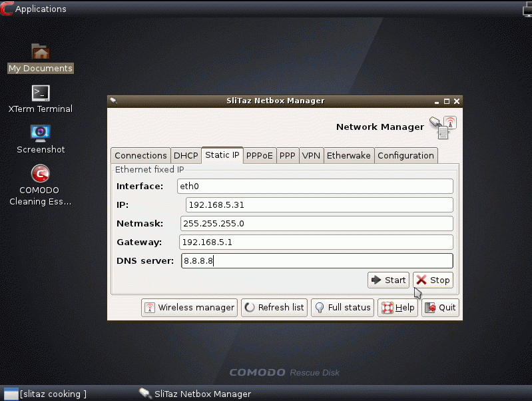Open the PPP tab
Viewport: 532px width, 401px height.
tap(288, 155)
